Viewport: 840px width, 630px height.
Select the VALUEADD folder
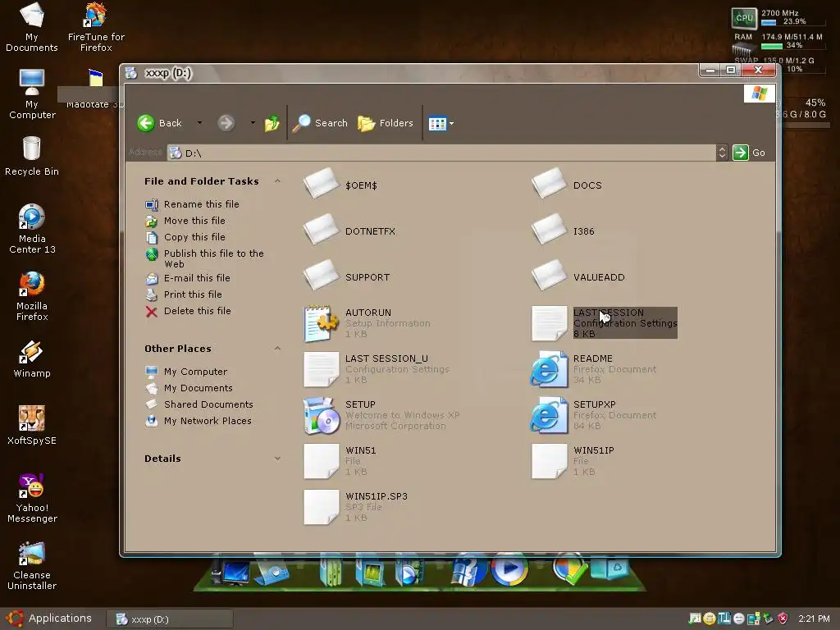(578, 276)
